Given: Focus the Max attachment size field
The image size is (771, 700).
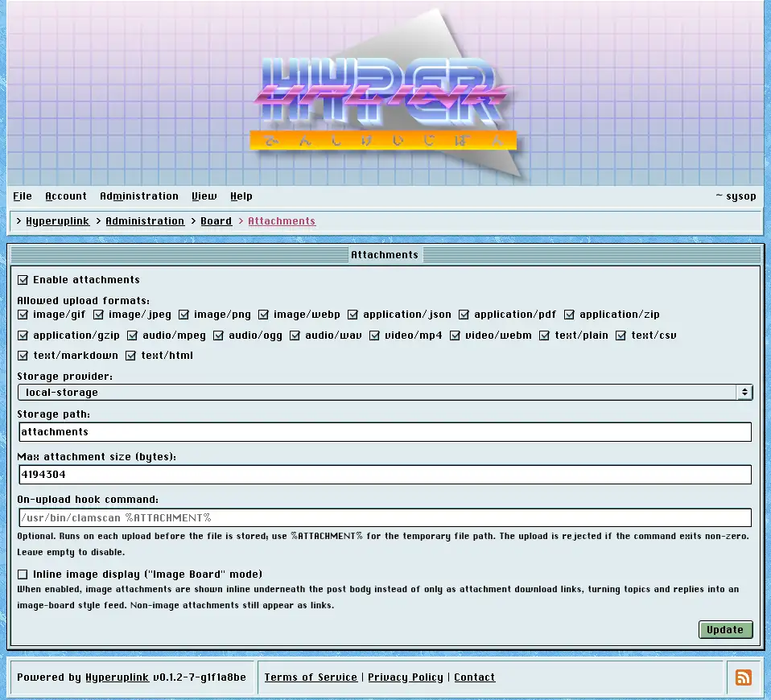Looking at the screenshot, I should [x=385, y=475].
